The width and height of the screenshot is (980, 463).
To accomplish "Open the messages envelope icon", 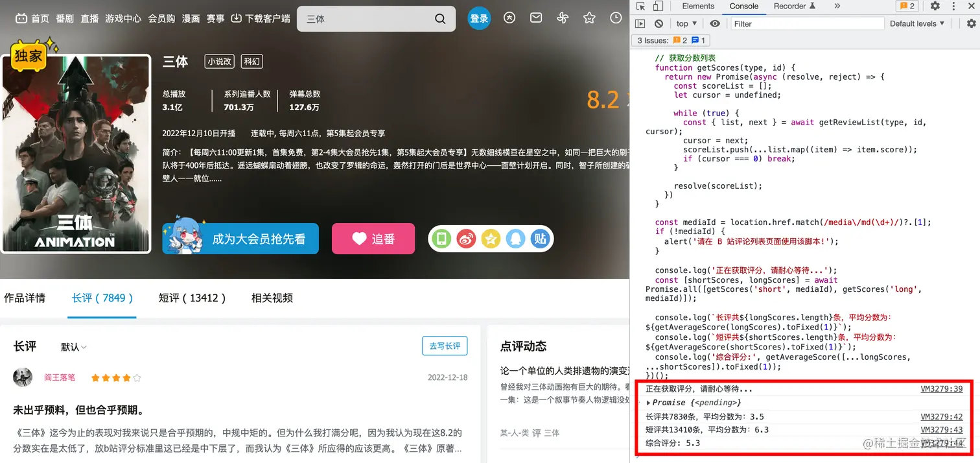I will tap(536, 18).
